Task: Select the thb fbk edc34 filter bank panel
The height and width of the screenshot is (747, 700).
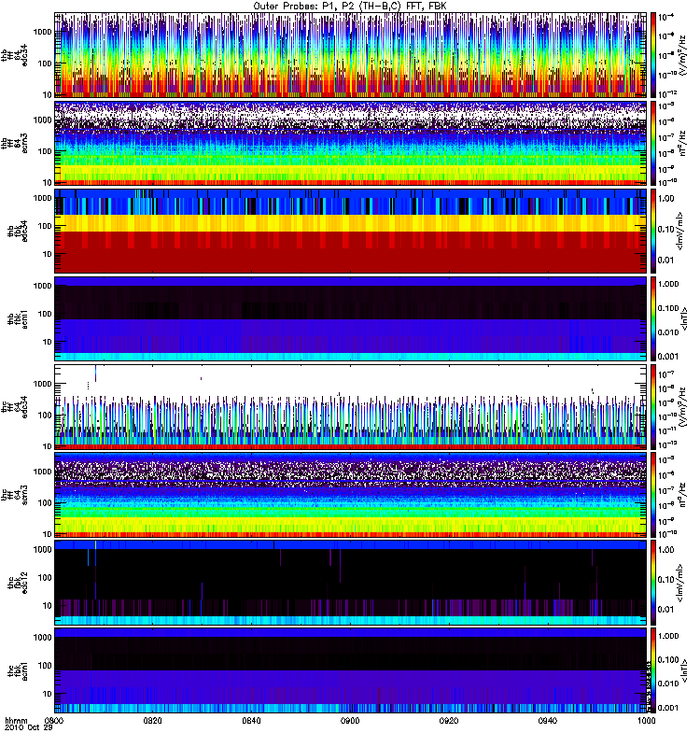Action: click(x=351, y=231)
